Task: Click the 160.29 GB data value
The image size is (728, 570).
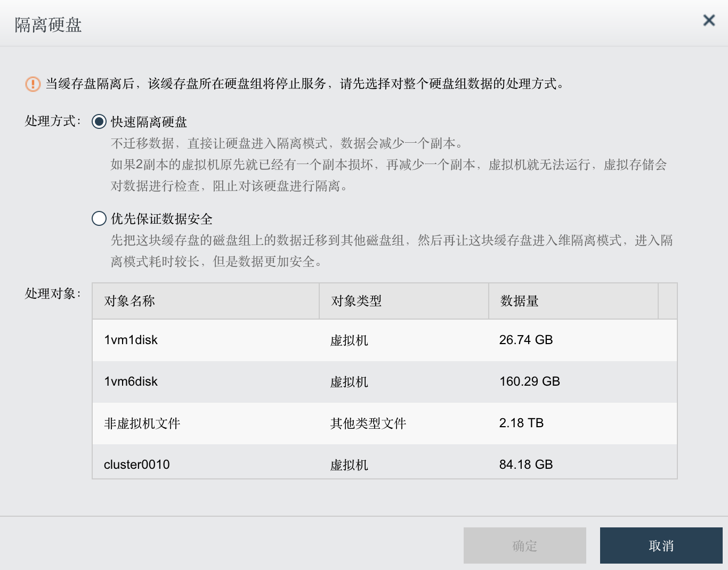Action: [x=530, y=381]
